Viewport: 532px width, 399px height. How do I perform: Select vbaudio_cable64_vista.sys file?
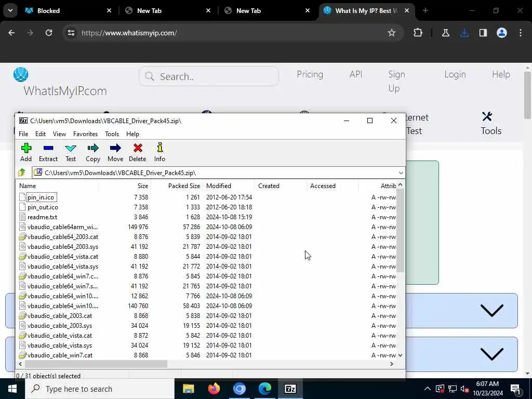coord(63,267)
